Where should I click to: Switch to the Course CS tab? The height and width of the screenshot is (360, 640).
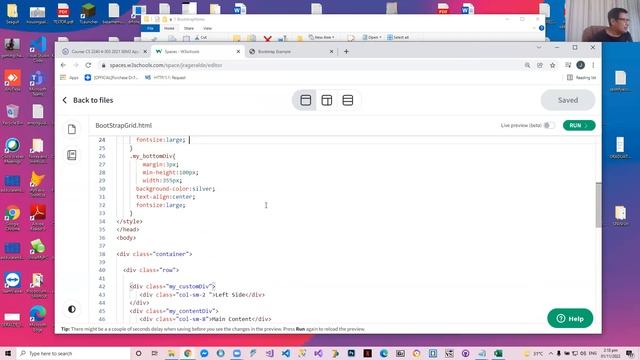104,51
